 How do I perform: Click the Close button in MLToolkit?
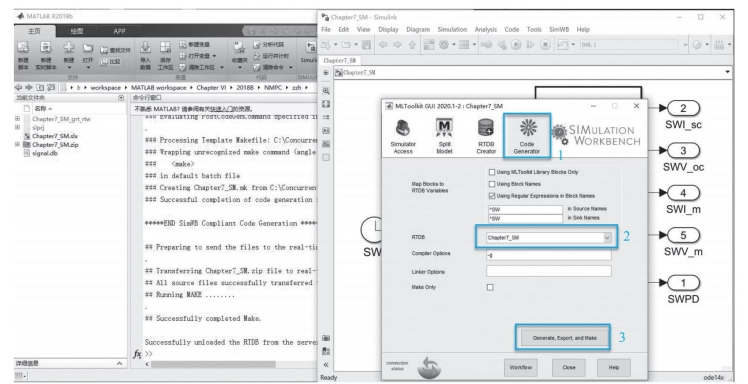(569, 367)
